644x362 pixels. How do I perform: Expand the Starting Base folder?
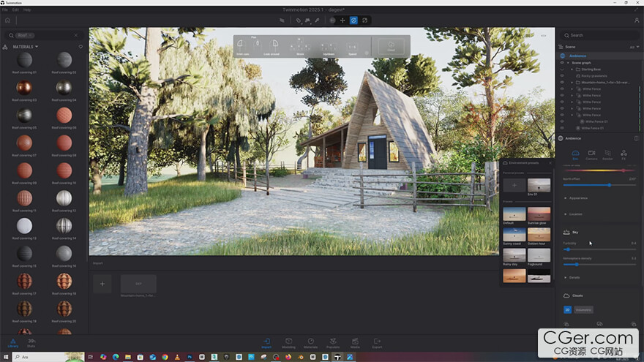[572, 69]
